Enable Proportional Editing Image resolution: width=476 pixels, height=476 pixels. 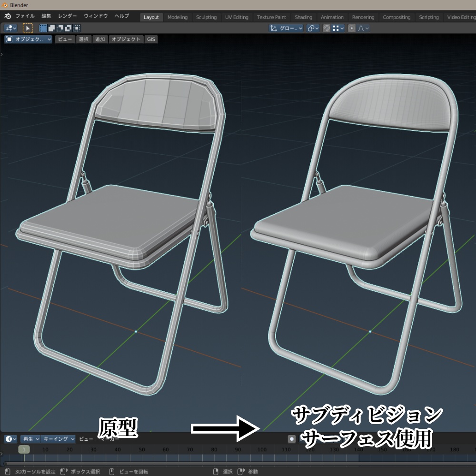[351, 28]
